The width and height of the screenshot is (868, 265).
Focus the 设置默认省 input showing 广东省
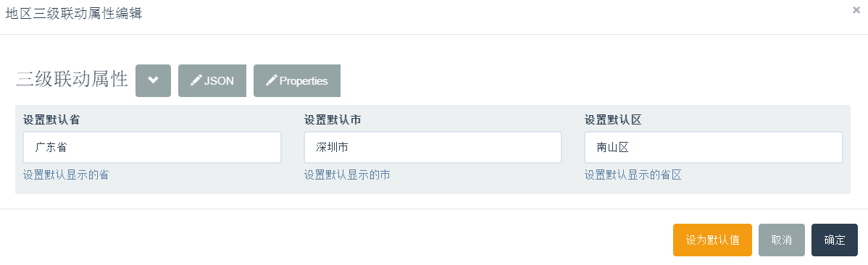click(x=152, y=147)
